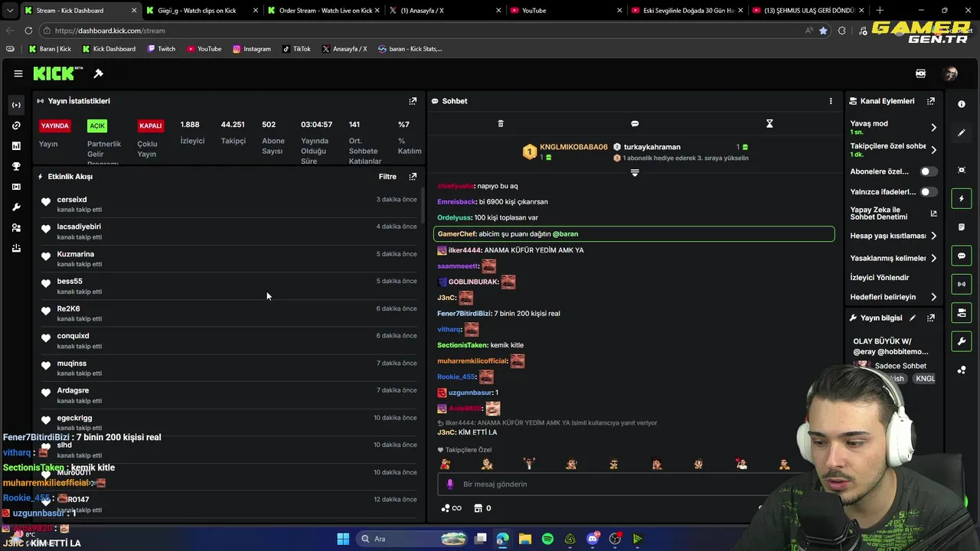The height and width of the screenshot is (551, 980).
Task: Click the pencil edit icon in right rail
Action: coord(962,132)
